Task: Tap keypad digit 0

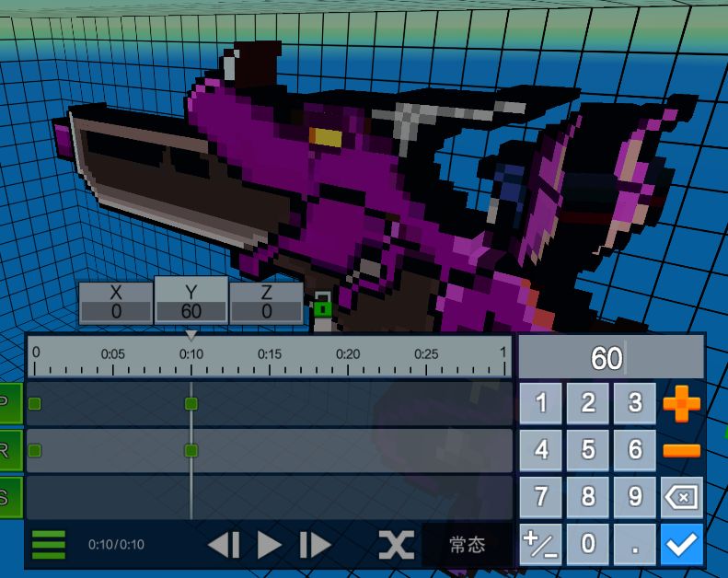Action: (x=588, y=544)
